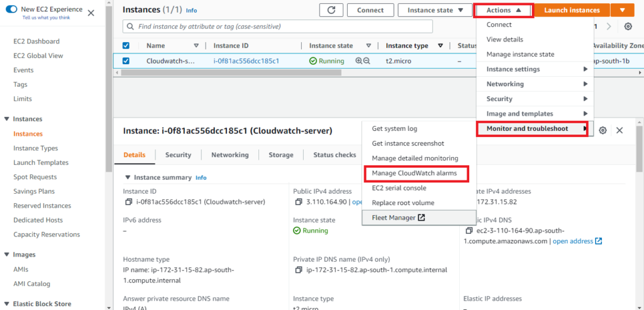Expand the Networking submenu
Screen dimensions: 644x310
[535, 84]
